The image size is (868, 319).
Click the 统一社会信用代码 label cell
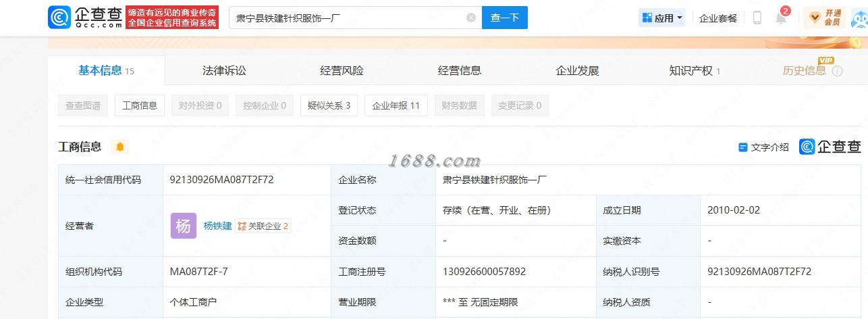(x=111, y=180)
